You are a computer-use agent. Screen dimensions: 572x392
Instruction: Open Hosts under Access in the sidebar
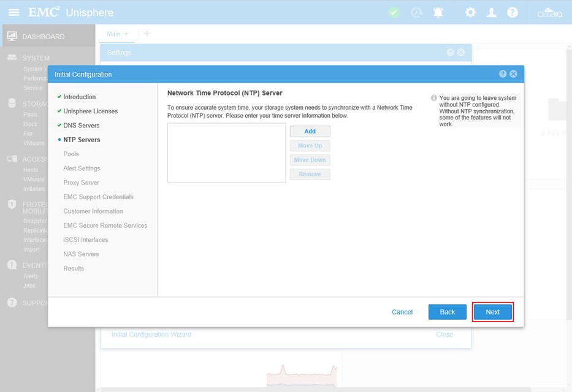point(30,170)
